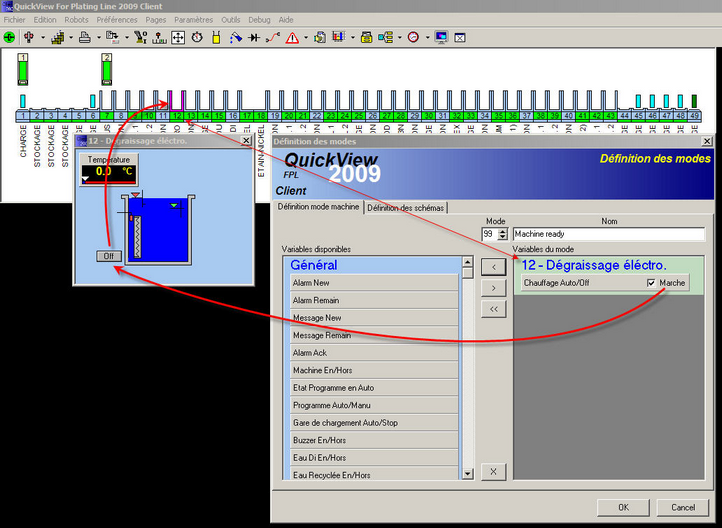Image resolution: width=722 pixels, height=528 pixels.
Task: Open dropdown arrow next to alarm triangle
Action: pyautogui.click(x=306, y=38)
